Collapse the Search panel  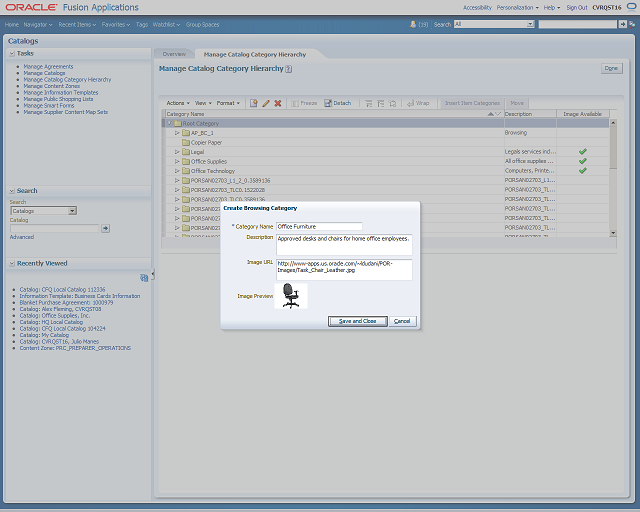pos(12,191)
